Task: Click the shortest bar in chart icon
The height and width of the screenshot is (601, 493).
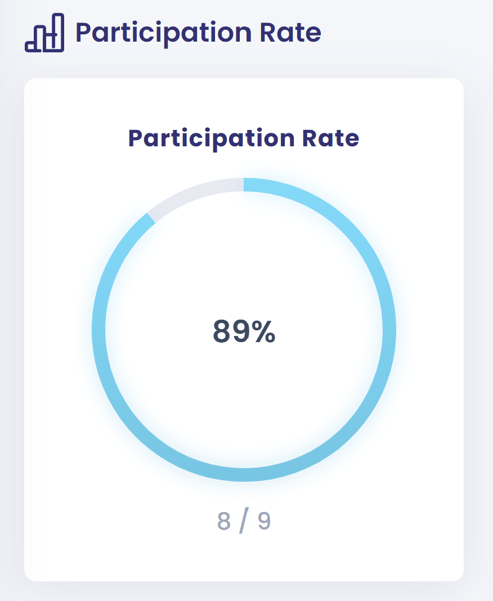Action: [33, 46]
